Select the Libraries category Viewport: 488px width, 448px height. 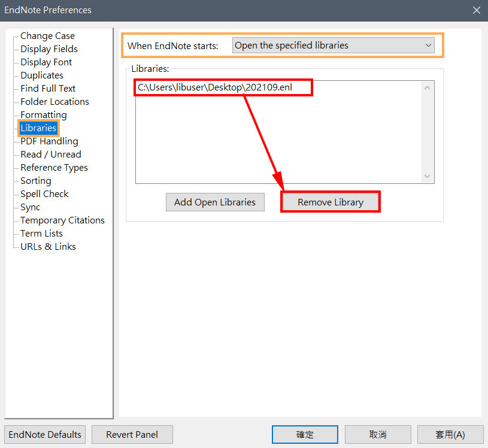[38, 128]
